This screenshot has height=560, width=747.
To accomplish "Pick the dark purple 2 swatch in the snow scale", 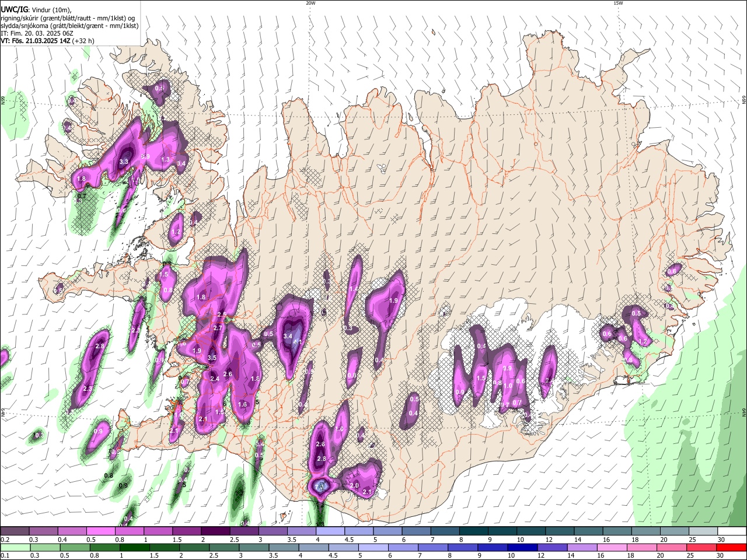I will [215, 531].
